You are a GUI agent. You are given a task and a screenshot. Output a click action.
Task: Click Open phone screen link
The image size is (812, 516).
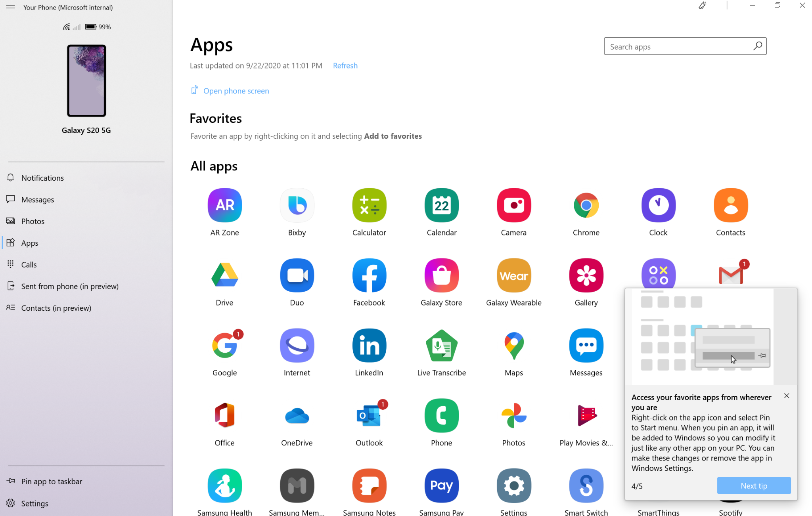(x=236, y=91)
